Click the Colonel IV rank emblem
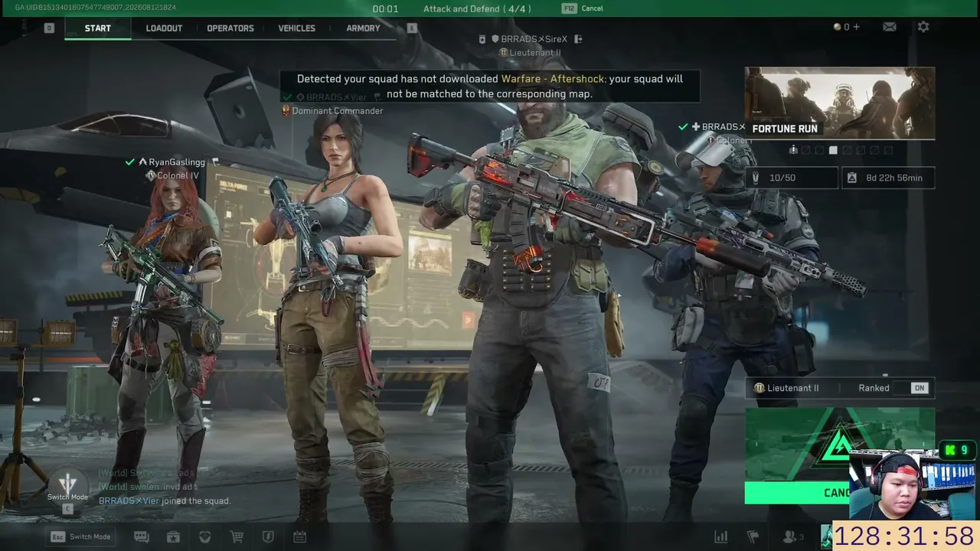Screen dimensions: 980x551 (x=151, y=175)
